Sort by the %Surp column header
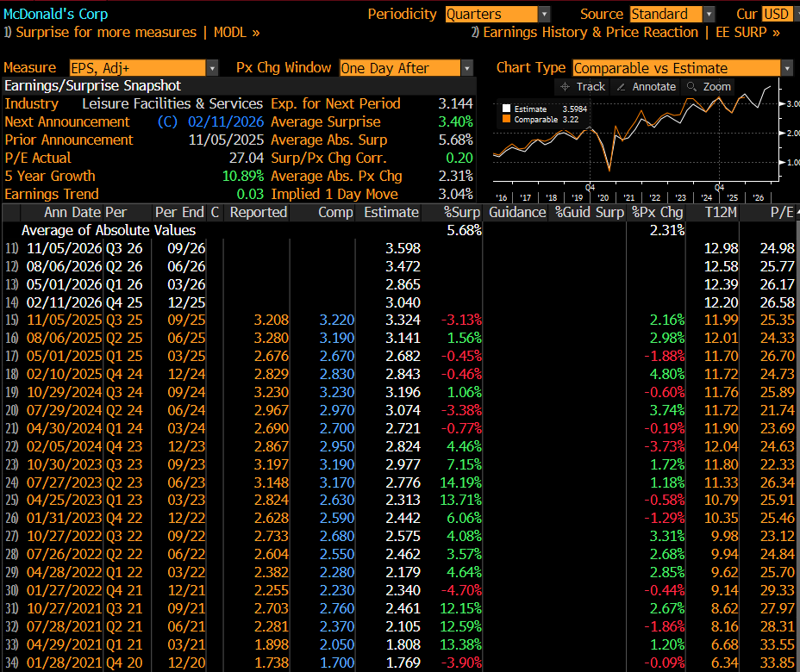 461,213
